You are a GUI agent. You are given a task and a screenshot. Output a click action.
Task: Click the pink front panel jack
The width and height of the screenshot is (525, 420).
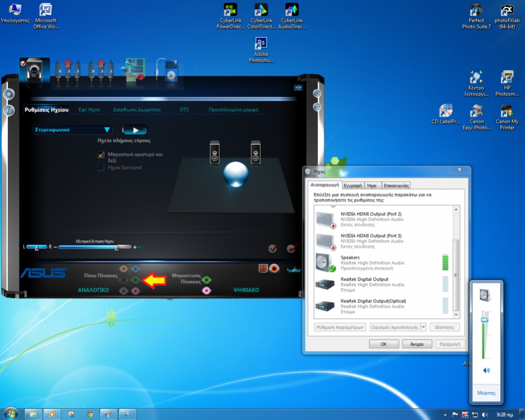point(207,291)
